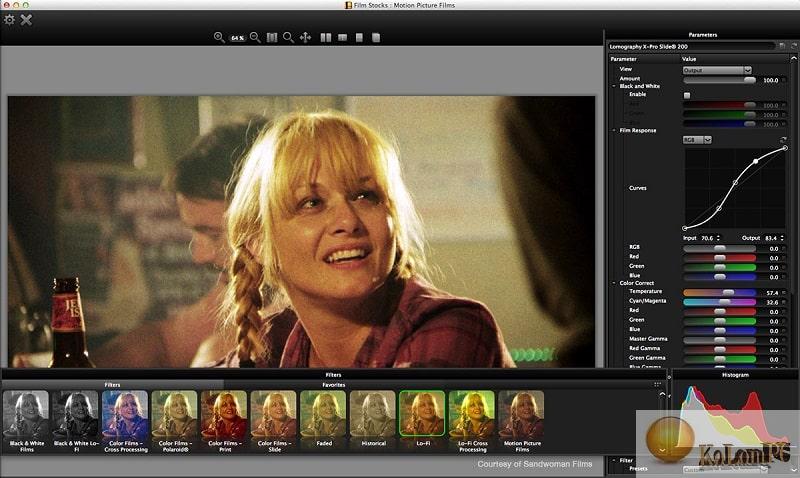Collapse the Film Response group
The height and width of the screenshot is (478, 800).
point(614,130)
